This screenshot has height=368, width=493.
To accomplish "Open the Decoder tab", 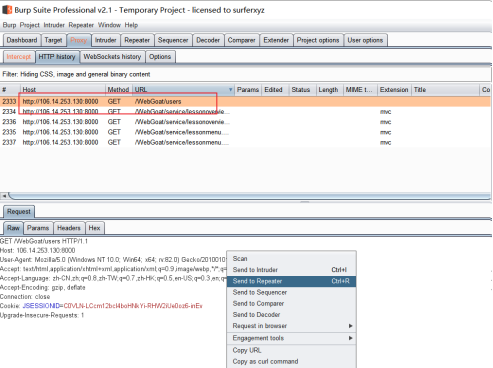I will click(208, 40).
